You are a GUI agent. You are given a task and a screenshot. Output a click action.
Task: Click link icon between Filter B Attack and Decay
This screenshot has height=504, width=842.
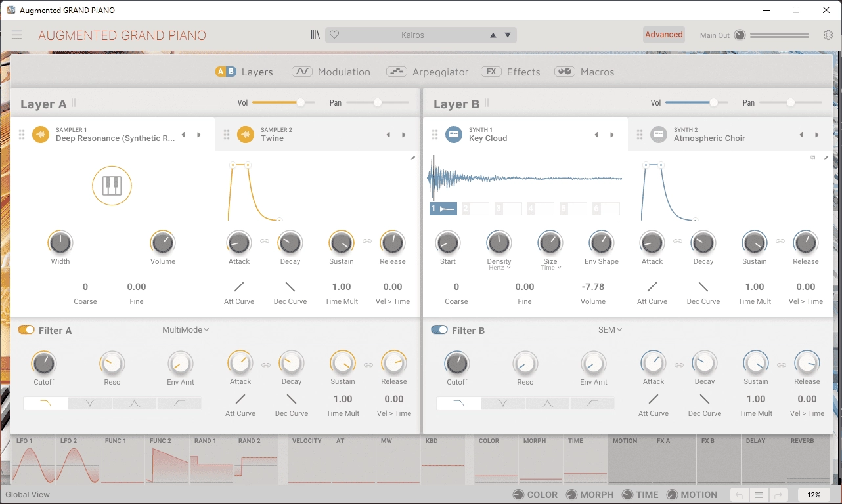pyautogui.click(x=679, y=365)
